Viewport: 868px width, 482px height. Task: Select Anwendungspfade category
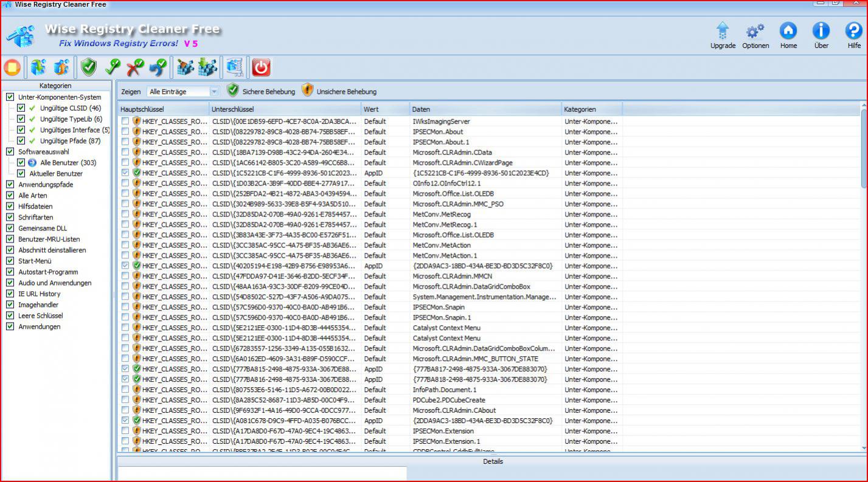46,184
